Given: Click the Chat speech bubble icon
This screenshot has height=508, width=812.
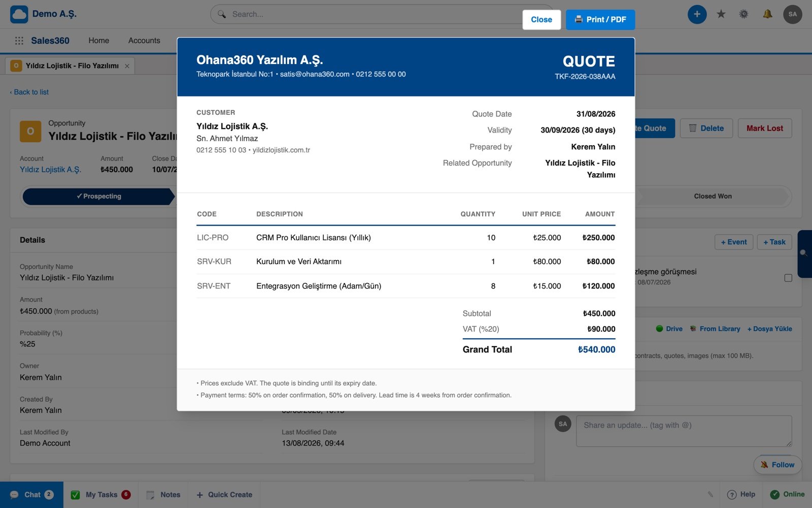Looking at the screenshot, I should 14,495.
